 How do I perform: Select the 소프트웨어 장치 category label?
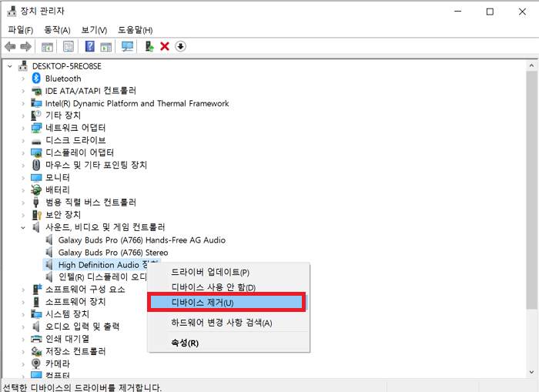75,302
